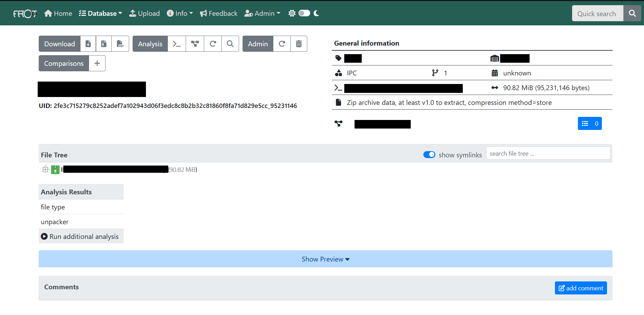
Task: Expand the Admin navbar dropdown
Action: coord(262,13)
